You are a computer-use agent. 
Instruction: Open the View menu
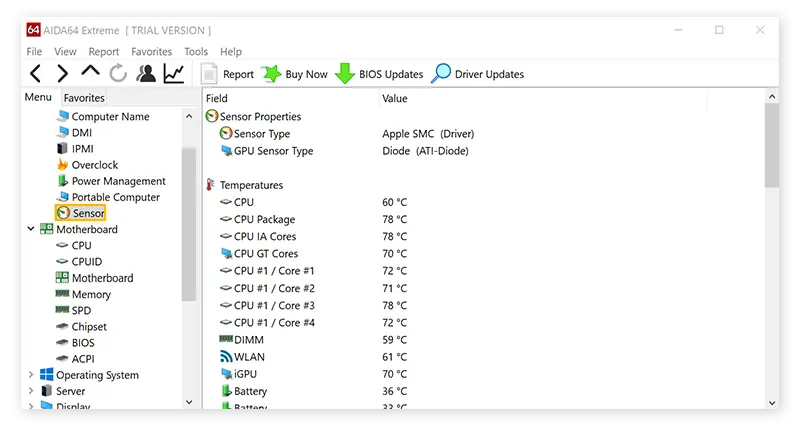pos(65,52)
